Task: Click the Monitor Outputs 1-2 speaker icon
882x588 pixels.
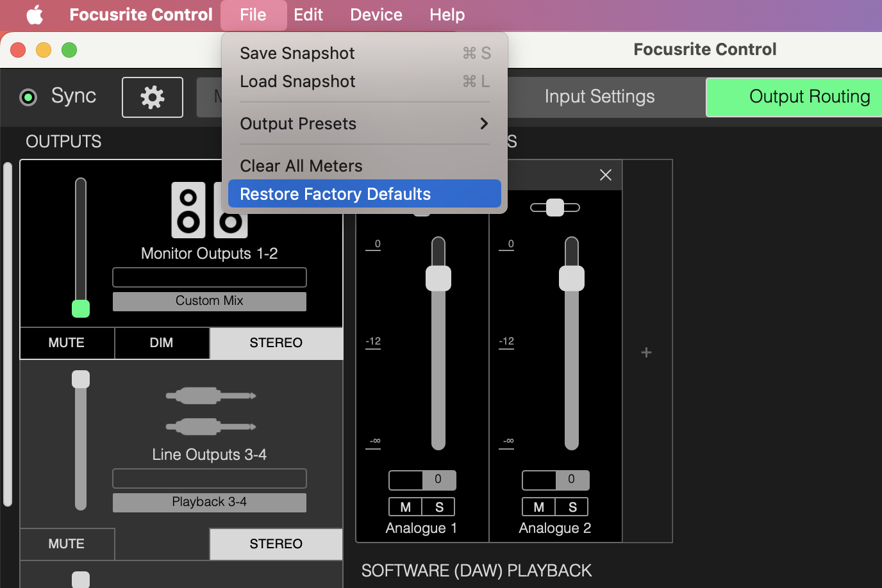Action: point(209,210)
